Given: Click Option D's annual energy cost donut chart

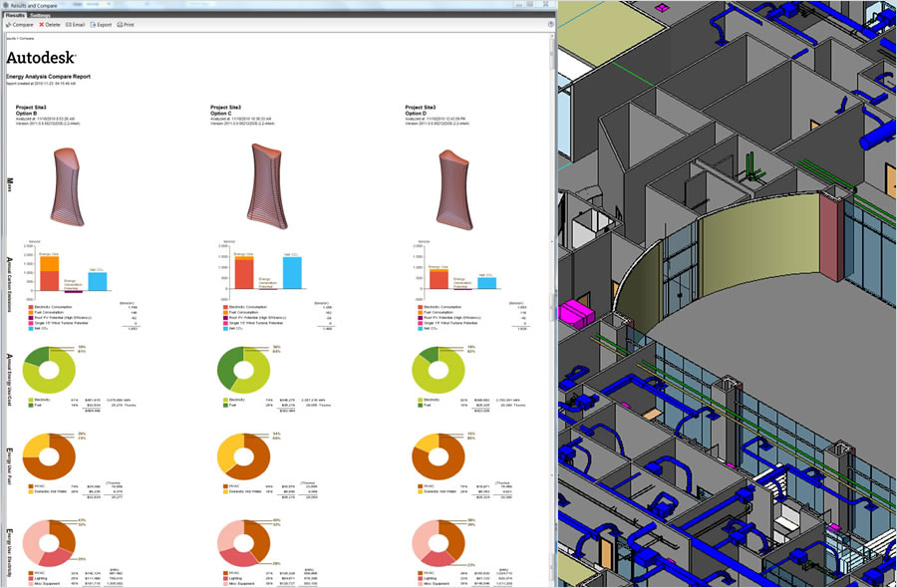Looking at the screenshot, I should 439,370.
